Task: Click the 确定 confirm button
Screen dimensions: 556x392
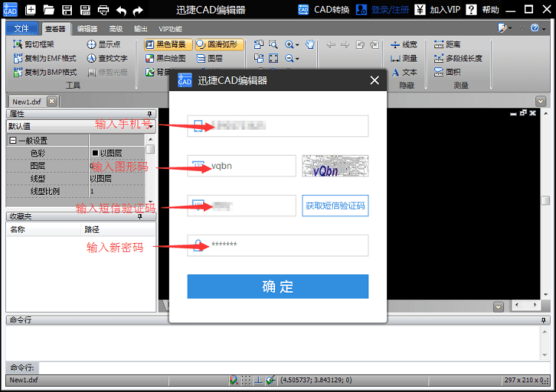Action: [x=278, y=286]
